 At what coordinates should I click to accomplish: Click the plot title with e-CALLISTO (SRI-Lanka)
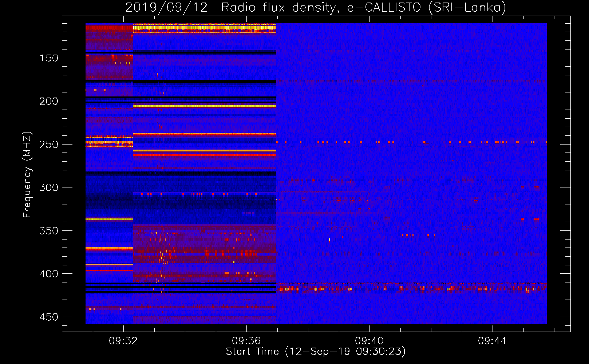pyautogui.click(x=316, y=7)
